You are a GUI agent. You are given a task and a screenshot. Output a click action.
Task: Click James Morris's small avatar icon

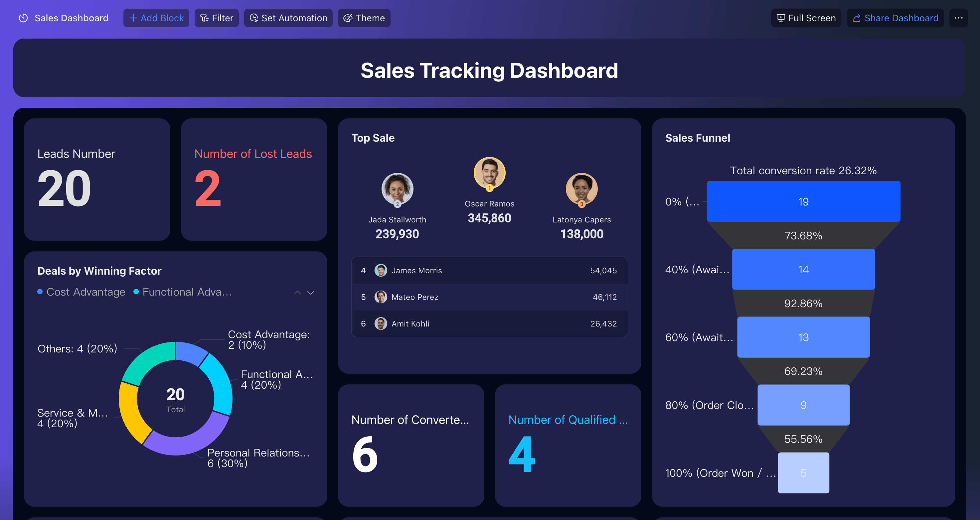click(x=381, y=270)
